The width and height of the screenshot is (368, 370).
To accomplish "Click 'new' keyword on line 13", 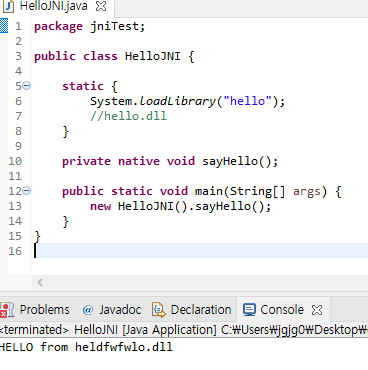I will [x=100, y=206].
